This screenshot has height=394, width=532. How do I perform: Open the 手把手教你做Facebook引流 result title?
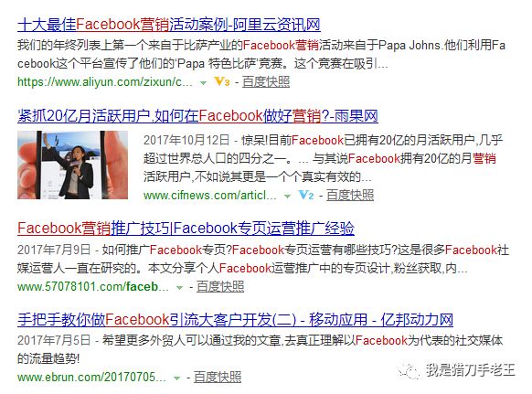coord(235,319)
